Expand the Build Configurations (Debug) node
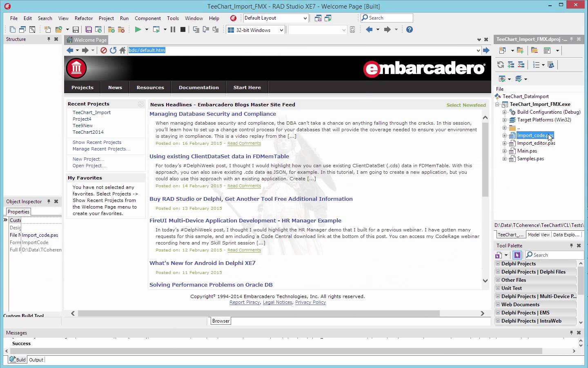Viewport: 588px width, 368px height. click(505, 112)
